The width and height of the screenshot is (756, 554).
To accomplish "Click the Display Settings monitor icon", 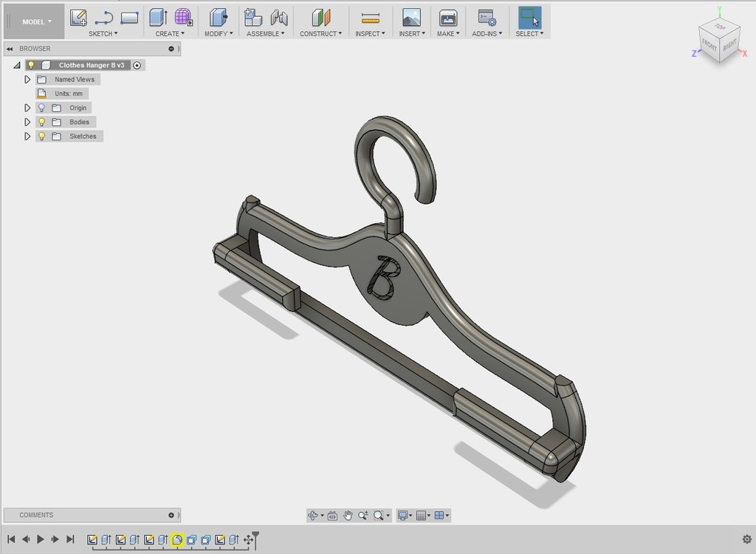I will (402, 516).
